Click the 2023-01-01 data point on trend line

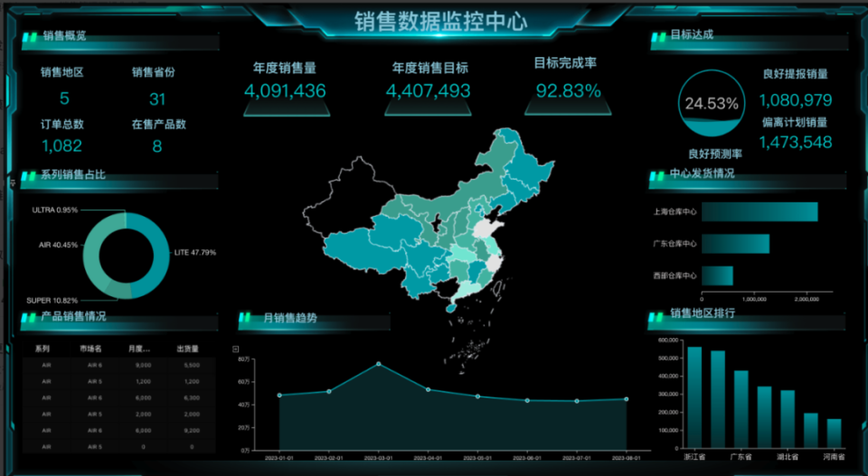click(x=279, y=395)
